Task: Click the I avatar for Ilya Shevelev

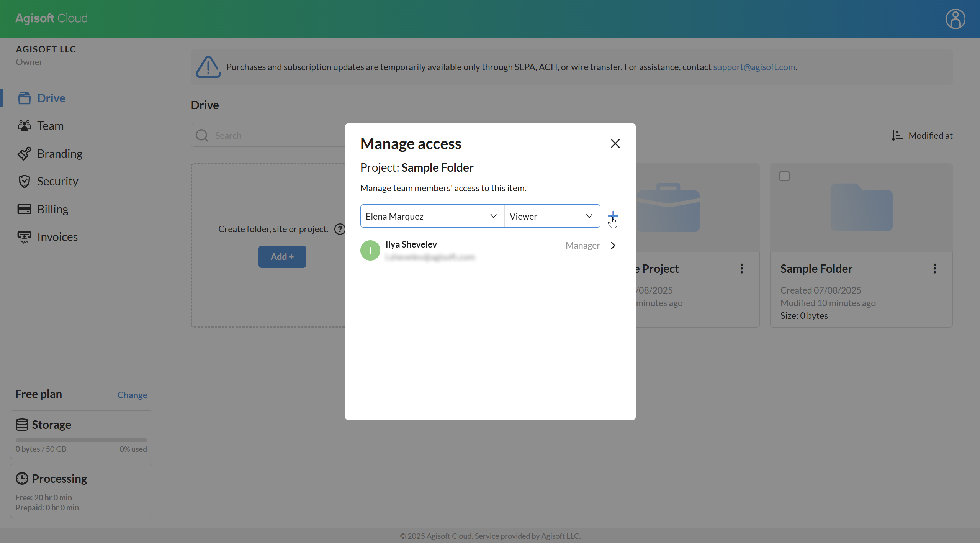Action: click(370, 250)
